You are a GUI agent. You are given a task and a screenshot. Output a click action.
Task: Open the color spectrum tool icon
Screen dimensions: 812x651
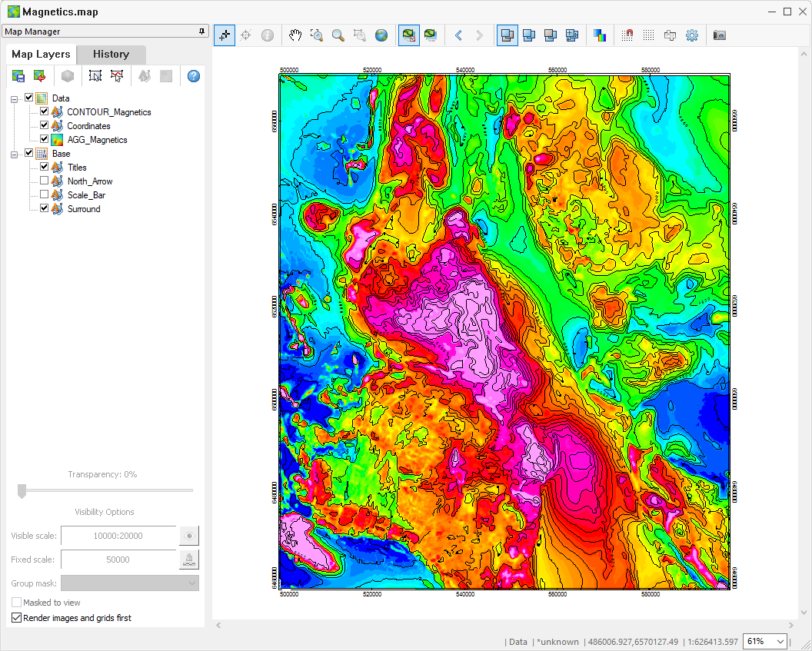[x=601, y=35]
